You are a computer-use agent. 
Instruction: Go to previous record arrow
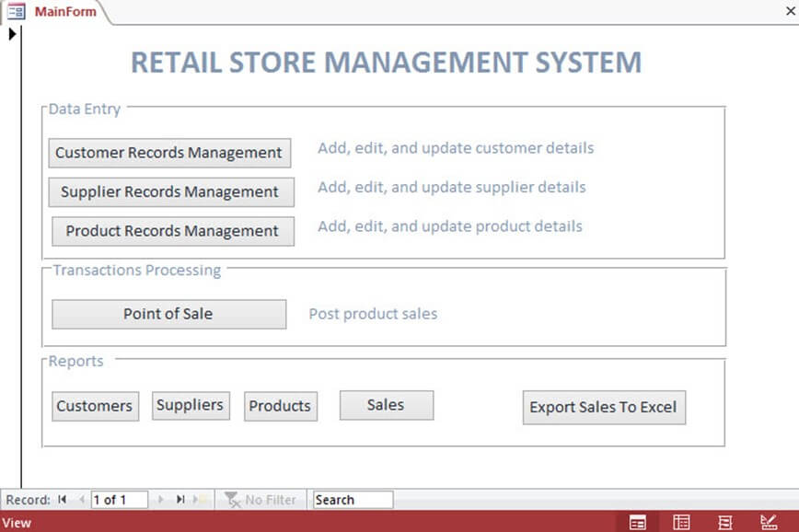[81, 500]
